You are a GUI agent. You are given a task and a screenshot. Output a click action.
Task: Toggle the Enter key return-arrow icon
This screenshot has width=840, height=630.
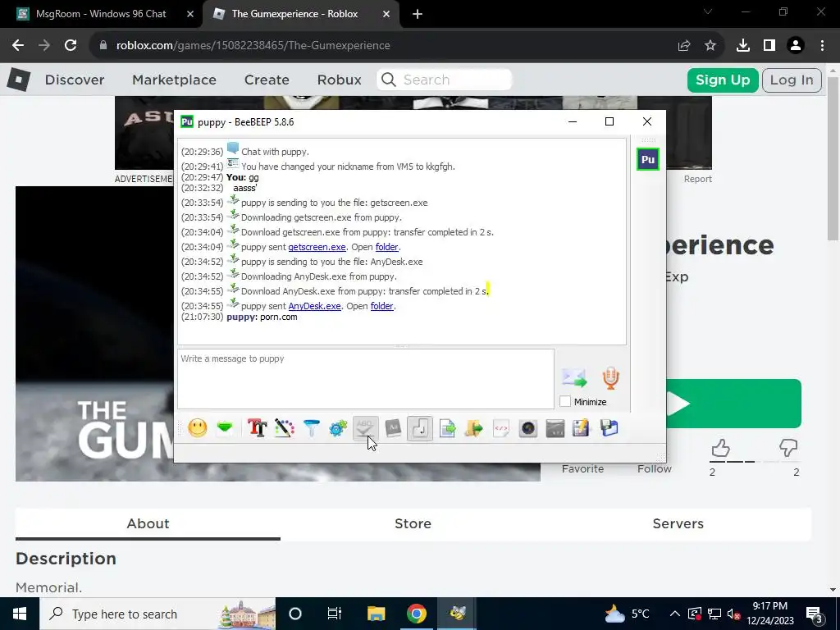click(x=420, y=428)
